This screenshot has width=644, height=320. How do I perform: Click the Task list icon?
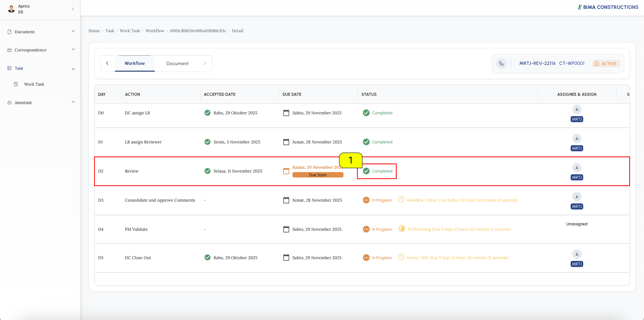point(10,68)
